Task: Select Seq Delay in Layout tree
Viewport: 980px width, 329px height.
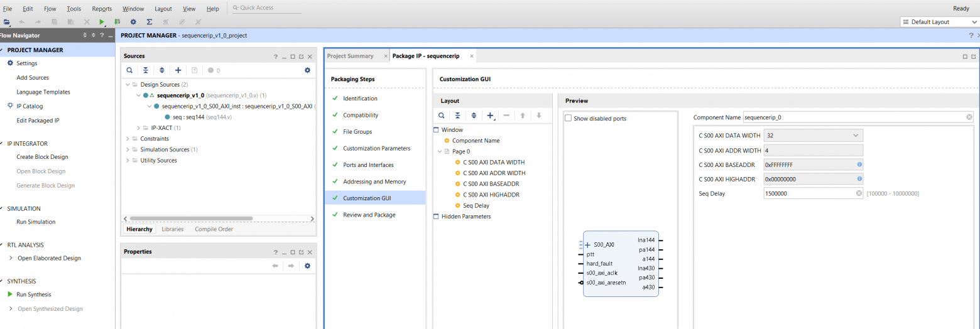Action: click(476, 206)
